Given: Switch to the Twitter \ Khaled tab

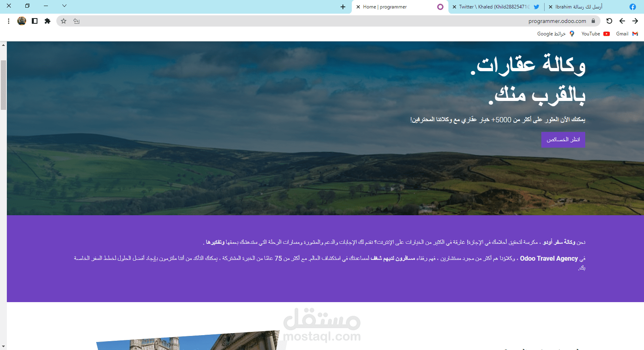Looking at the screenshot, I should pos(496,7).
